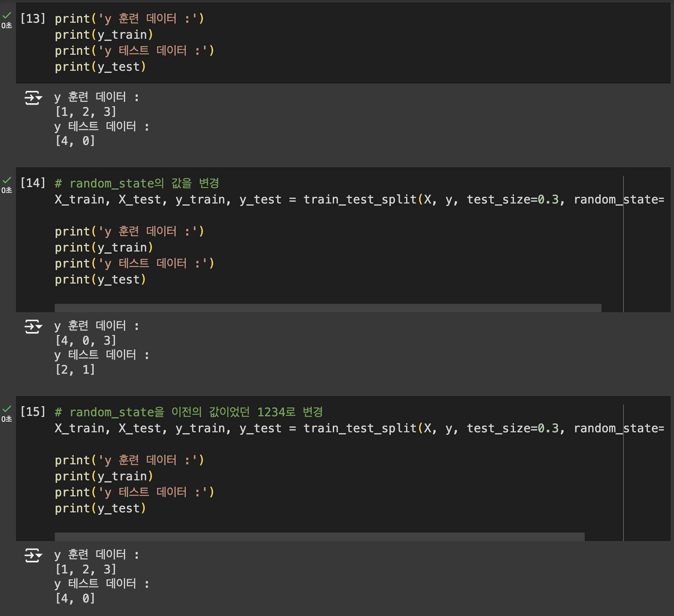Viewport: 674px width, 616px height.
Task: Click horizontal scrollbar in cell 14 editor
Action: click(x=328, y=308)
